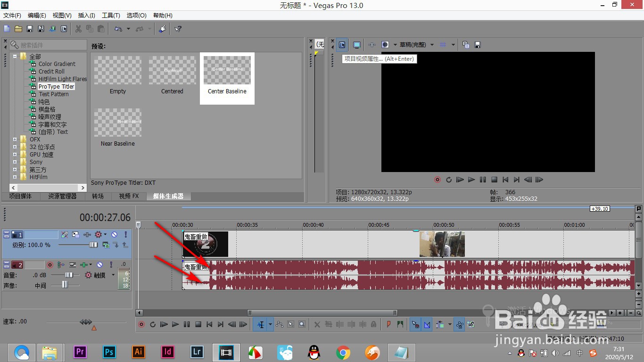Expand the OFX folder
The width and height of the screenshot is (644, 362).
pos(15,139)
